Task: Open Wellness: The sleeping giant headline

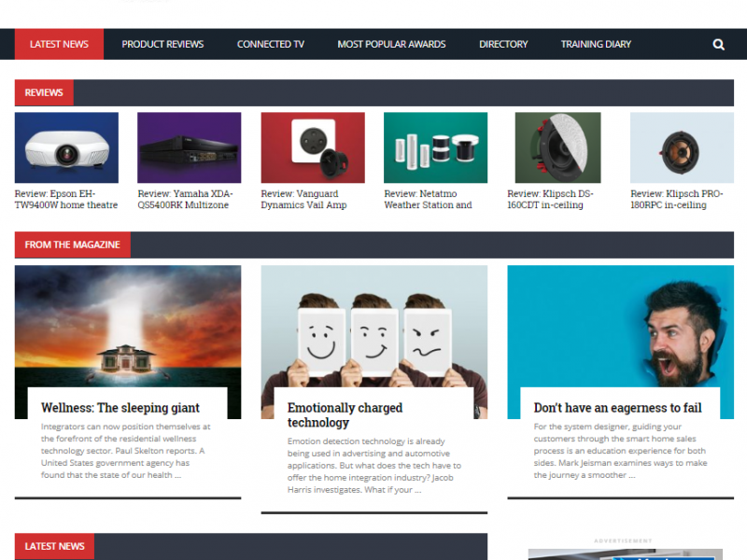Action: (x=120, y=408)
